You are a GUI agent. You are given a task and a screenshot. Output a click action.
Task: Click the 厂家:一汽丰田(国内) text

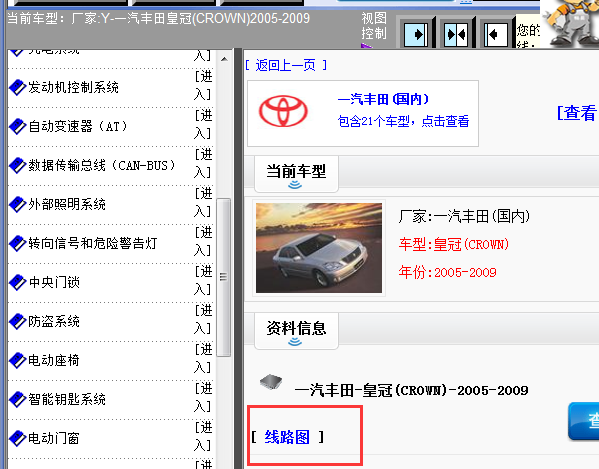464,217
